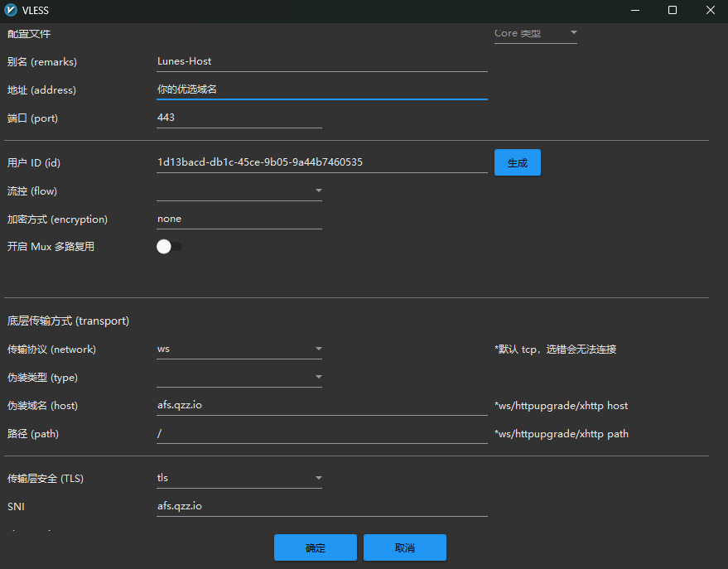Image resolution: width=728 pixels, height=569 pixels.
Task: Click the VLESS app icon in title bar
Action: click(x=12, y=11)
